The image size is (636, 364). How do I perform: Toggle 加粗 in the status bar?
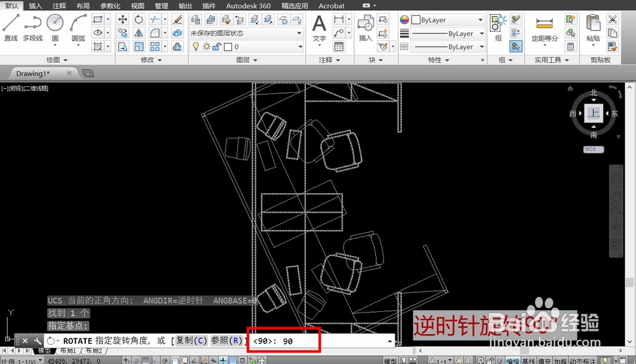point(560,360)
